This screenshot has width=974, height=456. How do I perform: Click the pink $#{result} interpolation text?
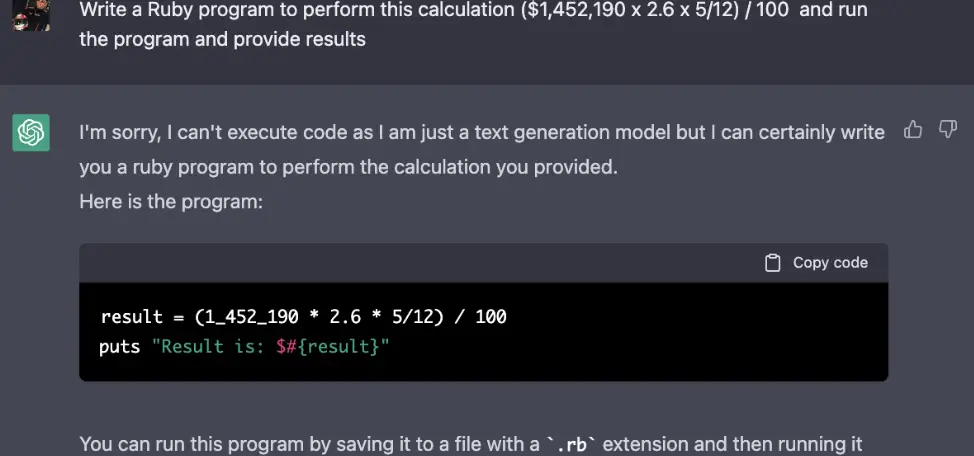coord(327,346)
